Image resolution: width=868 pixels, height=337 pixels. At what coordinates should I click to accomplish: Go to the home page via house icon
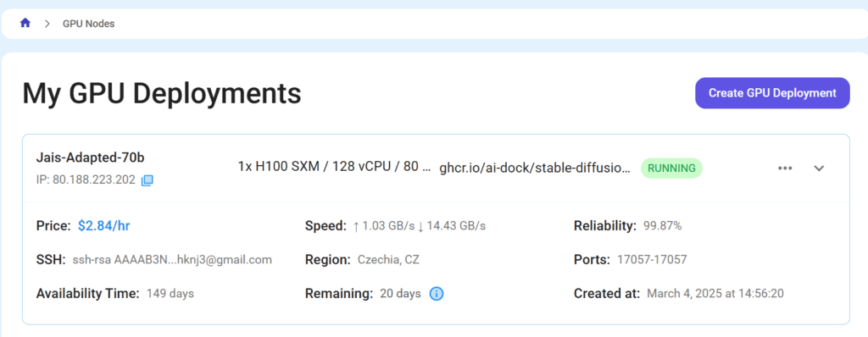pyautogui.click(x=25, y=23)
